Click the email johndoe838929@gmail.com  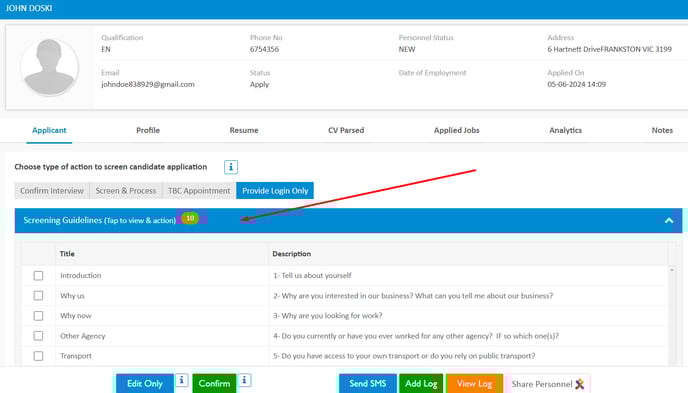tap(148, 84)
